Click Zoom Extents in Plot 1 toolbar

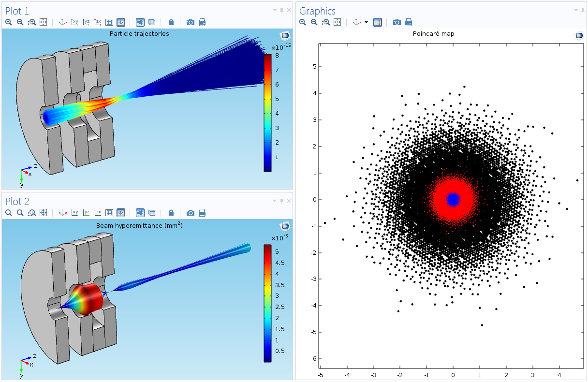coord(43,22)
